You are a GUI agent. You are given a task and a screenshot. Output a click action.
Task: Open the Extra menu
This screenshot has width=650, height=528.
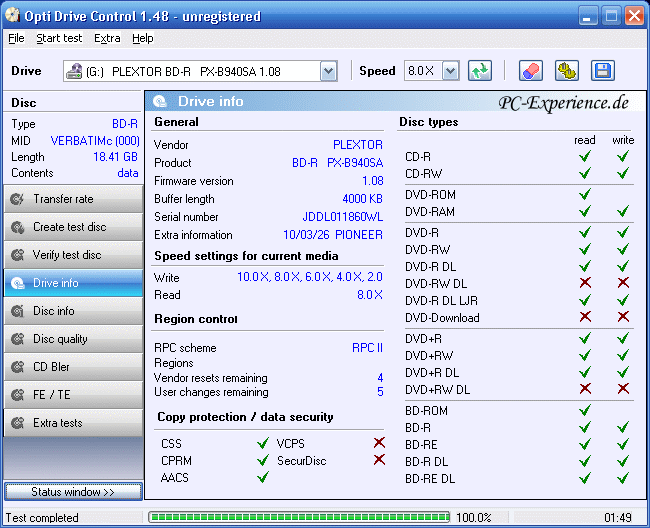[x=107, y=38]
